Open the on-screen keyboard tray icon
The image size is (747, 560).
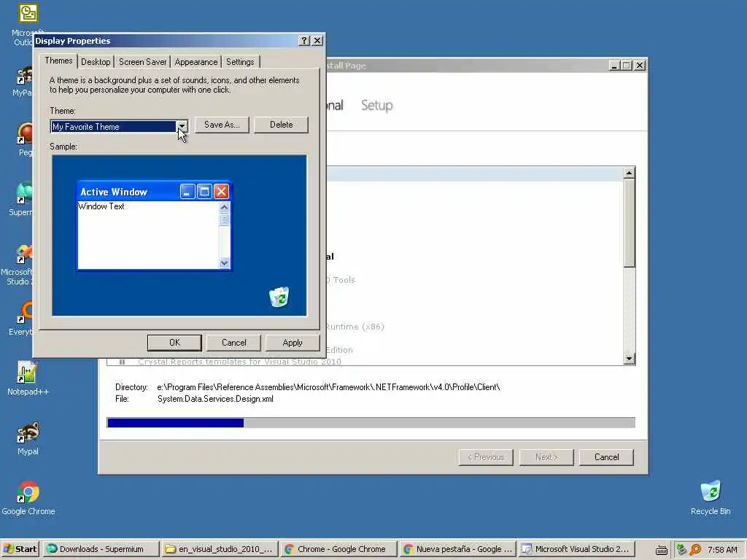tap(661, 550)
